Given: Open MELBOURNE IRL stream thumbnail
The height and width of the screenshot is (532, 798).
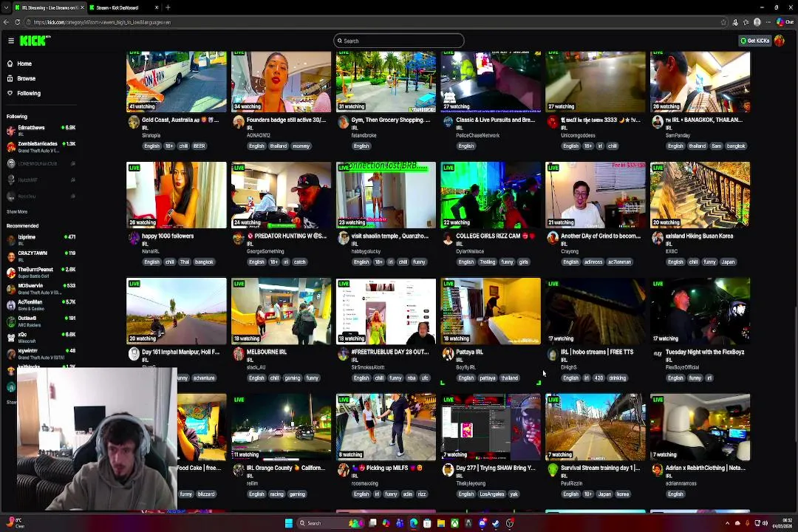Looking at the screenshot, I should coord(281,311).
